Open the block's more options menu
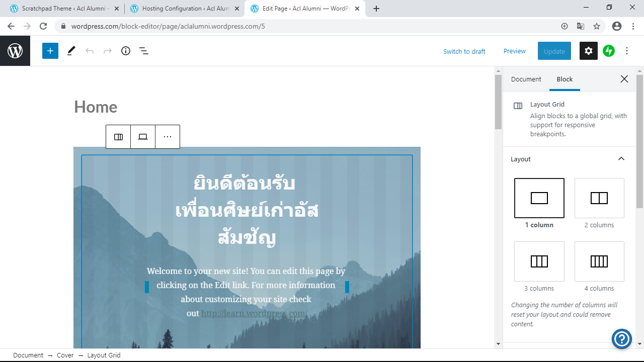 pos(168,137)
